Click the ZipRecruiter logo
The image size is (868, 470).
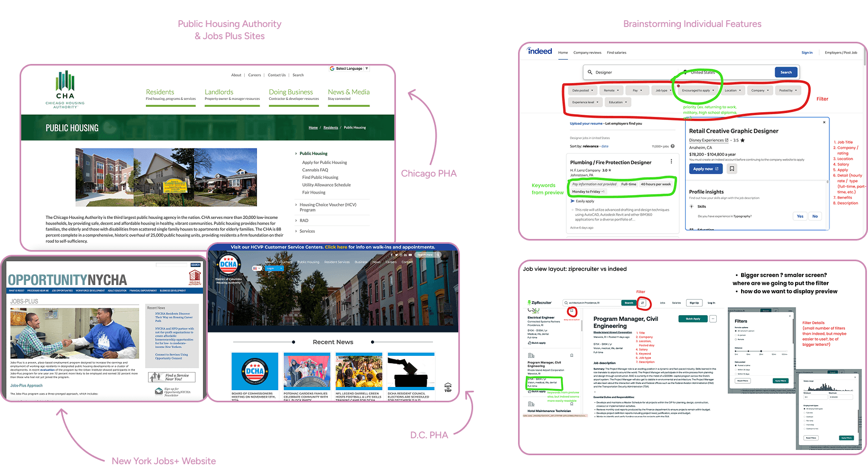point(540,302)
